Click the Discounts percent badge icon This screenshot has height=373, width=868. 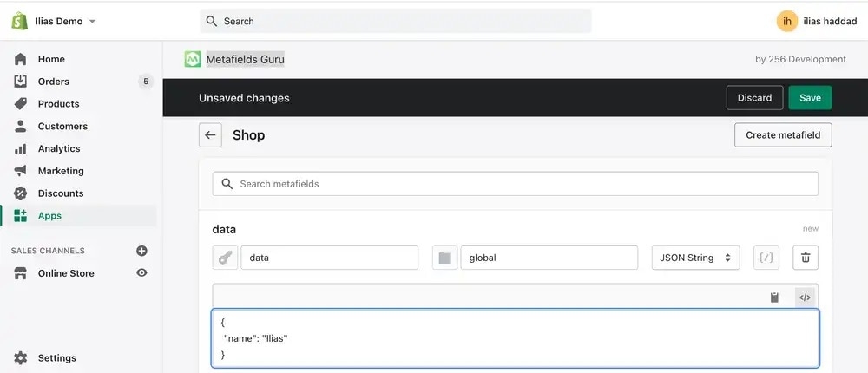point(21,193)
